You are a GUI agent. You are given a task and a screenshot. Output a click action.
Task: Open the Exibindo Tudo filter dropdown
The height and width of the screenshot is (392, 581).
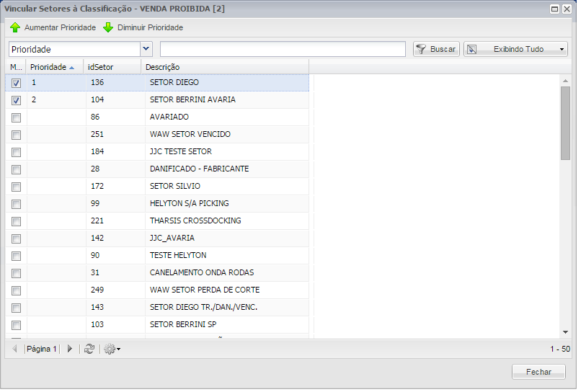point(515,49)
